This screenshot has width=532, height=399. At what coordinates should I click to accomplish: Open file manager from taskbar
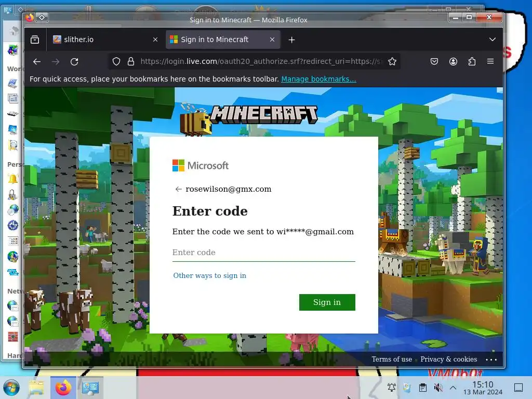click(36, 388)
